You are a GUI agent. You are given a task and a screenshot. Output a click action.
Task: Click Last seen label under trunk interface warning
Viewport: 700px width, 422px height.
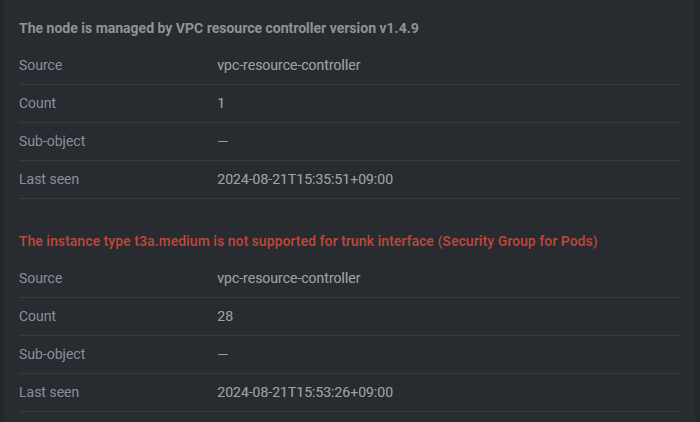49,392
